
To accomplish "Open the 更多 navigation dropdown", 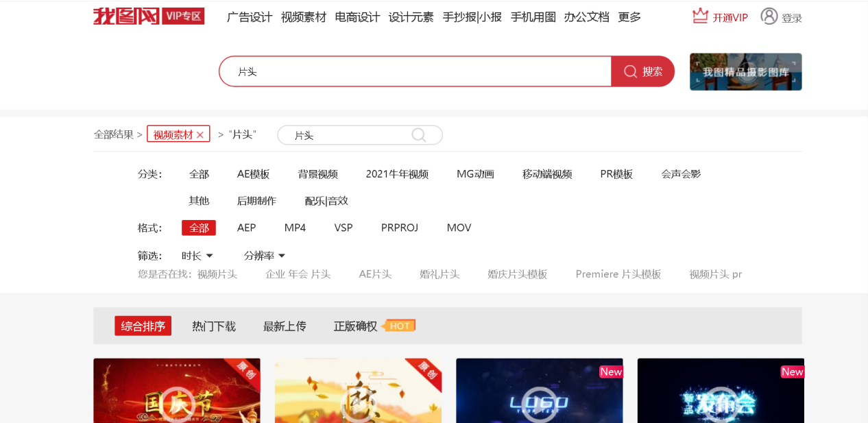I will (630, 16).
